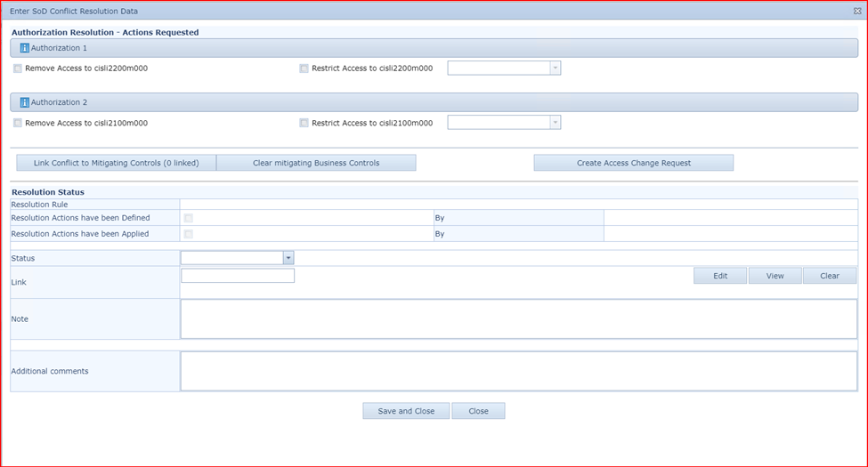
Task: Clear the Link field using Clear button
Action: click(x=829, y=276)
